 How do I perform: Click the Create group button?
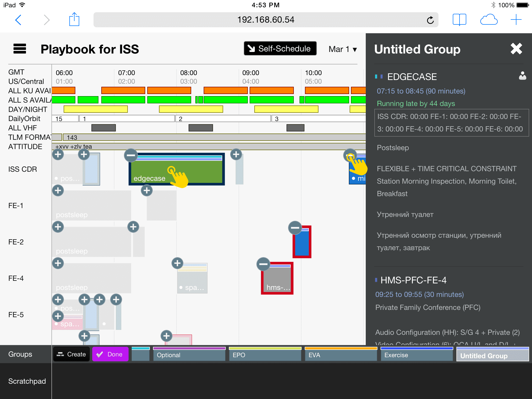click(71, 354)
